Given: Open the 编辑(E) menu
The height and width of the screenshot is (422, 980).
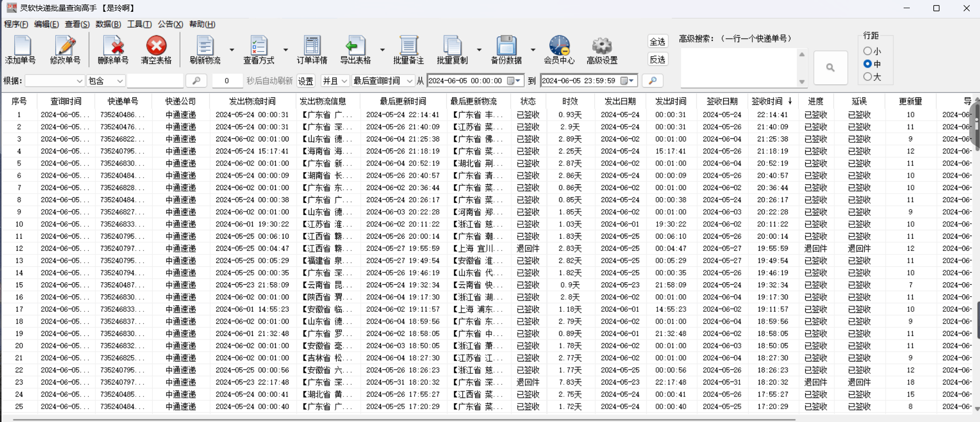Looking at the screenshot, I should [46, 24].
